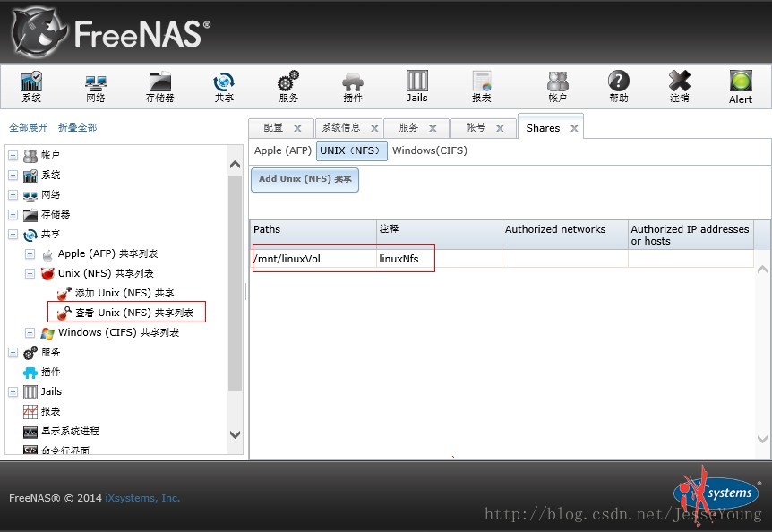Expand the 系统 tree node
This screenshot has width=772, height=532.
(13, 176)
